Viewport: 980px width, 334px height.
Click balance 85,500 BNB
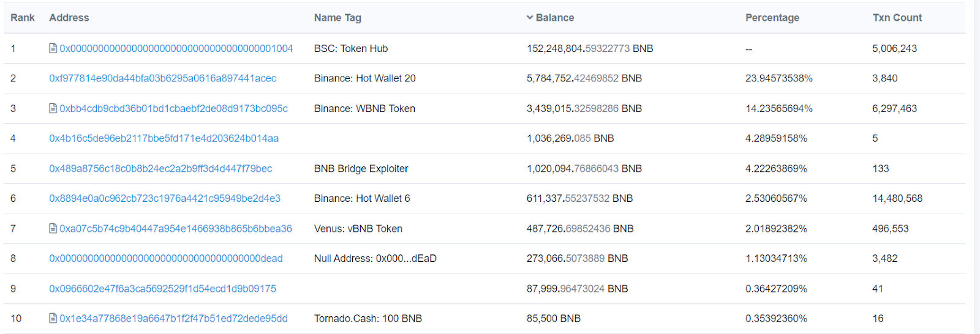point(554,318)
